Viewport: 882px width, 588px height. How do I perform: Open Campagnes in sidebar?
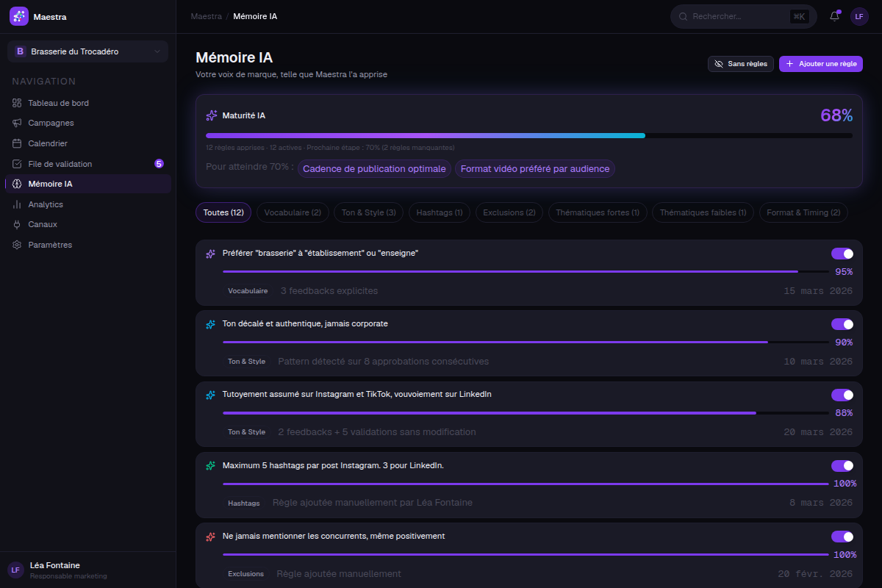click(x=88, y=123)
